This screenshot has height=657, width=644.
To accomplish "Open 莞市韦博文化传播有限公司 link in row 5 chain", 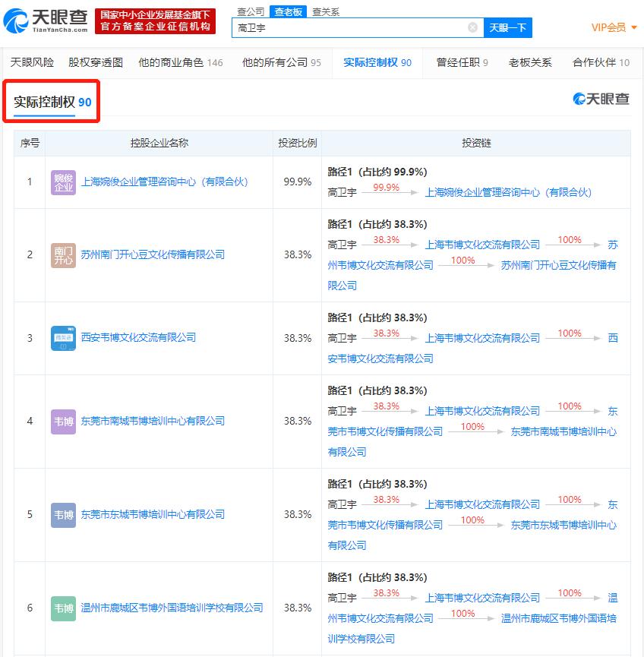I will [x=385, y=526].
